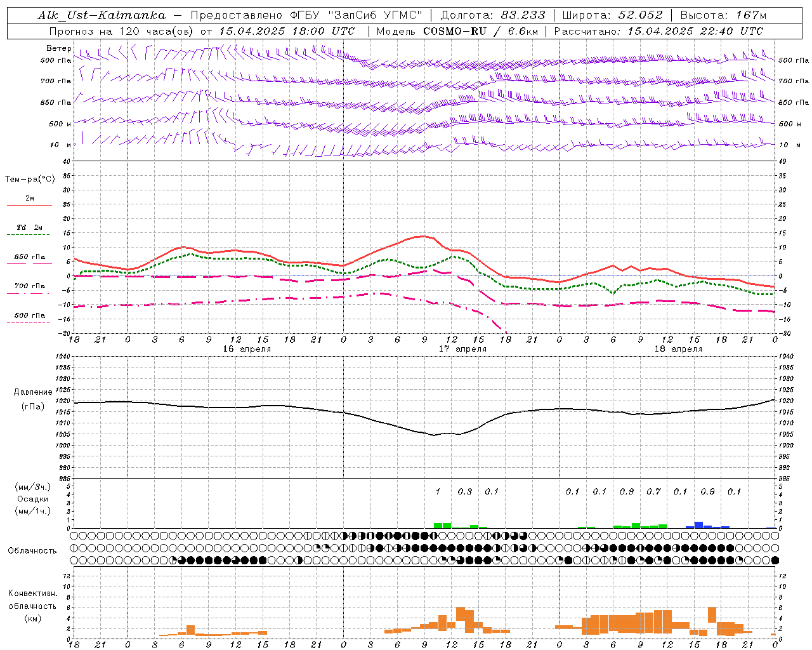Select the "17 апреля" date label
The height and width of the screenshot is (650, 812).
click(463, 349)
